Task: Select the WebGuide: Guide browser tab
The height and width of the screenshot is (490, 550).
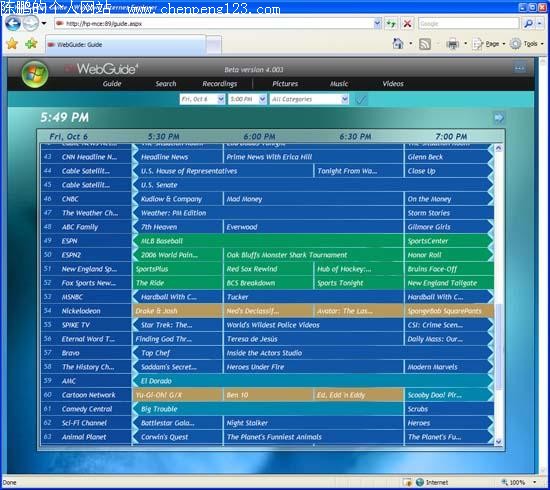Action: coord(126,45)
